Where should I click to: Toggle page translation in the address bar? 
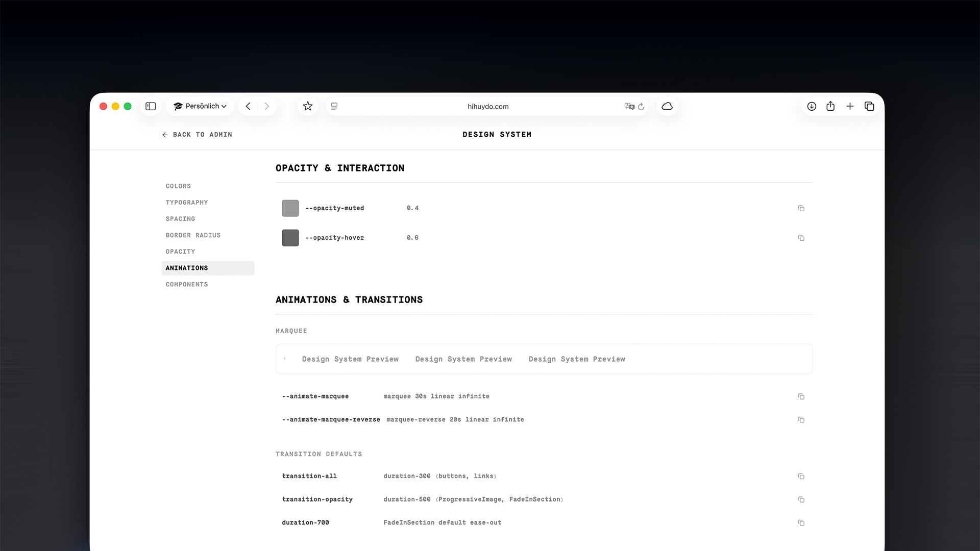pos(630,106)
